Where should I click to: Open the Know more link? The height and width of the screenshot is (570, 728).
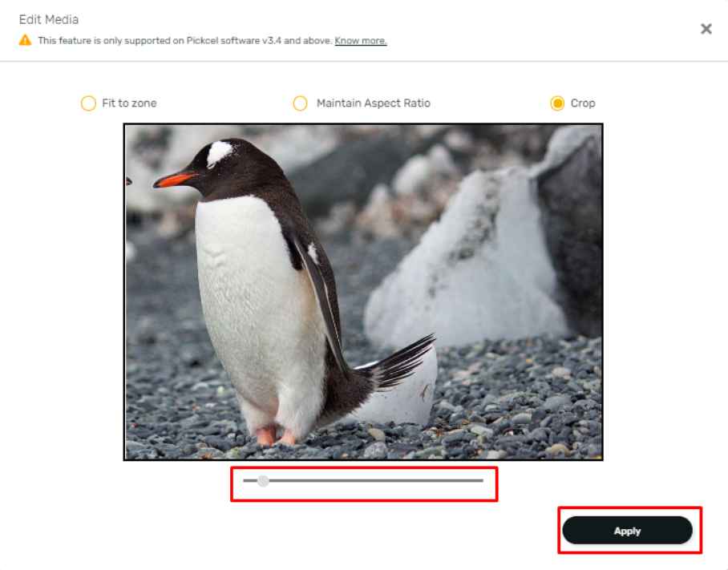360,41
